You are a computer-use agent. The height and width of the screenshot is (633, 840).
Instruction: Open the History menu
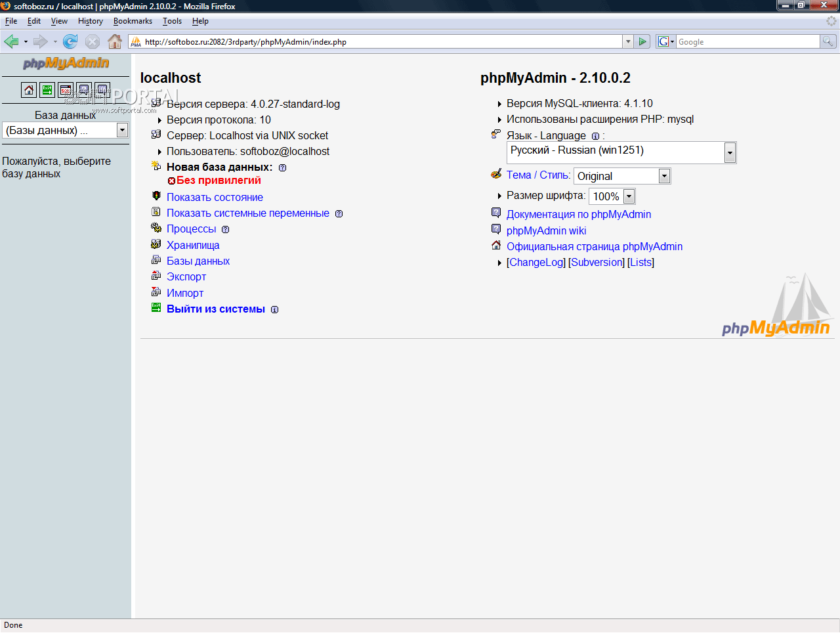click(91, 21)
